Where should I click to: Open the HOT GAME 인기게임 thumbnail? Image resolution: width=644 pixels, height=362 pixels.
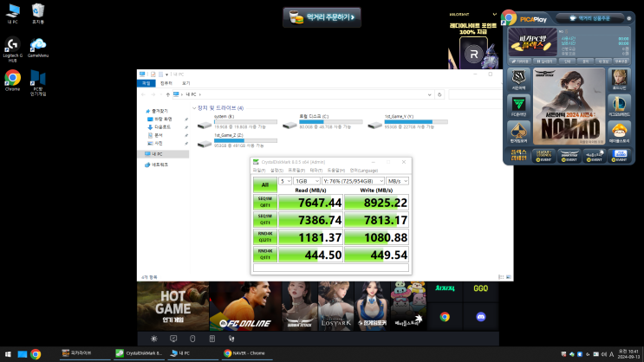tap(172, 307)
